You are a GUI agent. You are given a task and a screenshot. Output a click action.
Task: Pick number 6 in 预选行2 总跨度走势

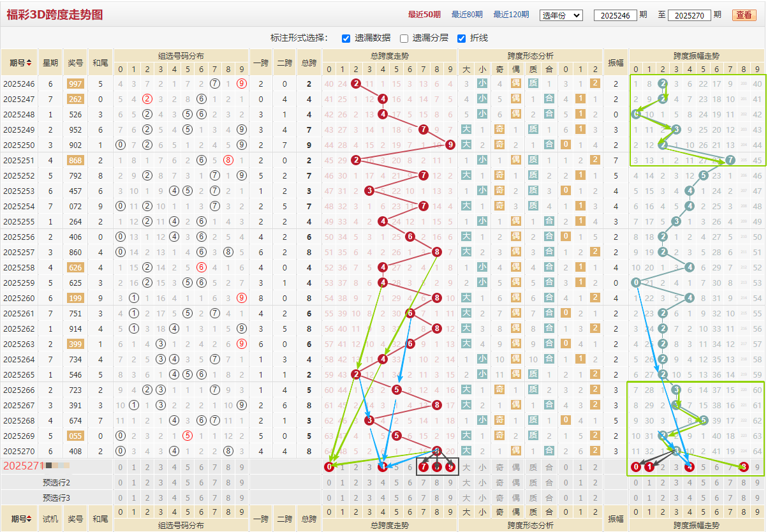[410, 482]
